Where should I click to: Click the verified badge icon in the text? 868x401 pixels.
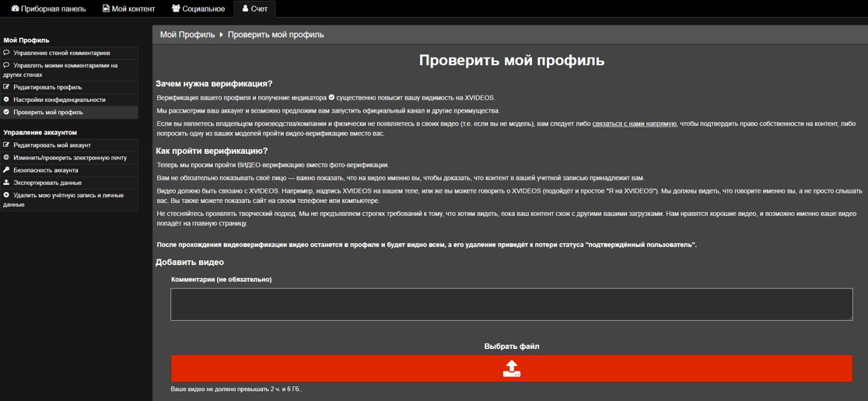(331, 97)
